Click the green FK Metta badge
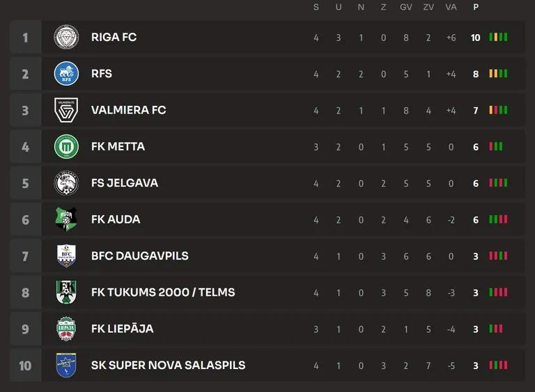535x392 pixels. click(x=66, y=146)
